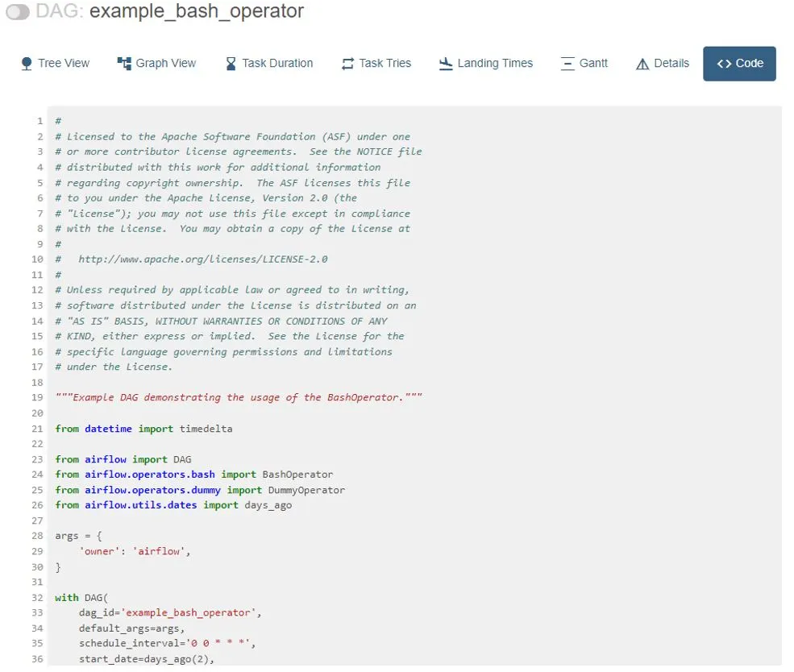
Task: Click the BashOperator import line
Action: point(194,475)
